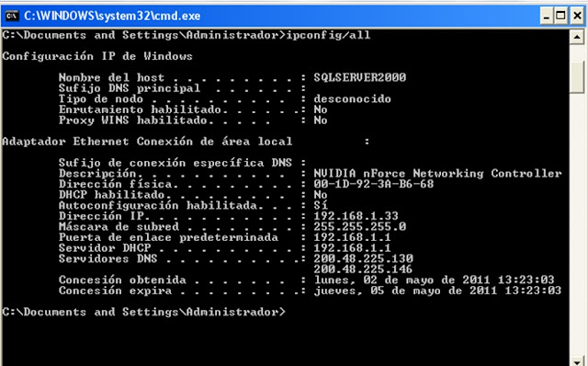Click the typed command ipconfig/all
The width and height of the screenshot is (588, 366).
[328, 35]
